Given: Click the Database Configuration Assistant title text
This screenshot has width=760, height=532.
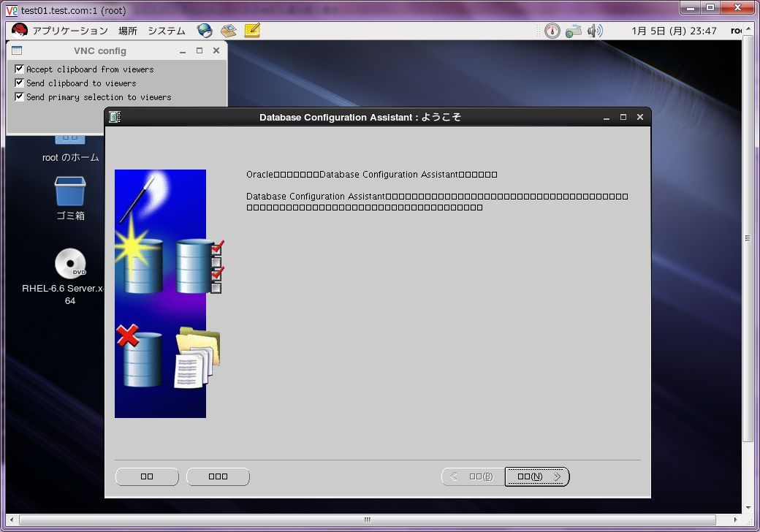Looking at the screenshot, I should click(x=360, y=117).
